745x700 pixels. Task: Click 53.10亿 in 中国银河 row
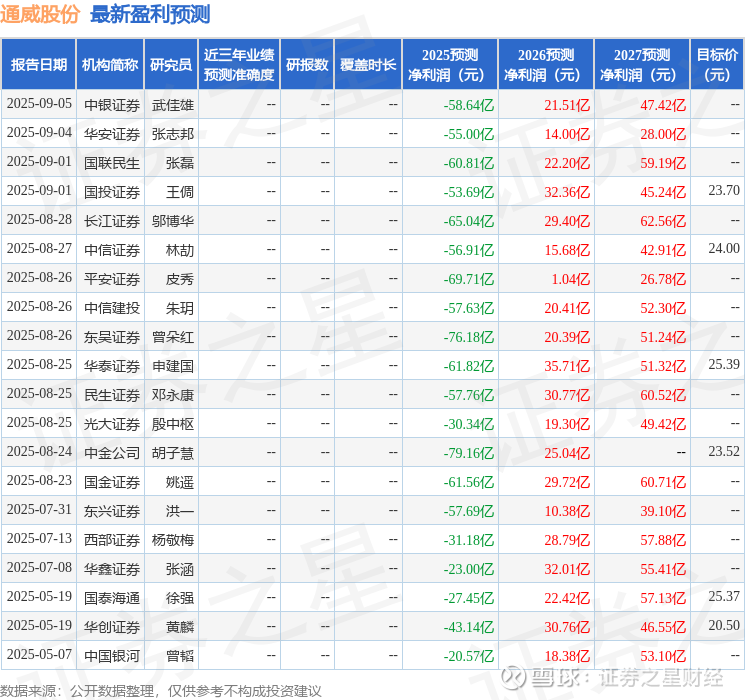pos(663,656)
